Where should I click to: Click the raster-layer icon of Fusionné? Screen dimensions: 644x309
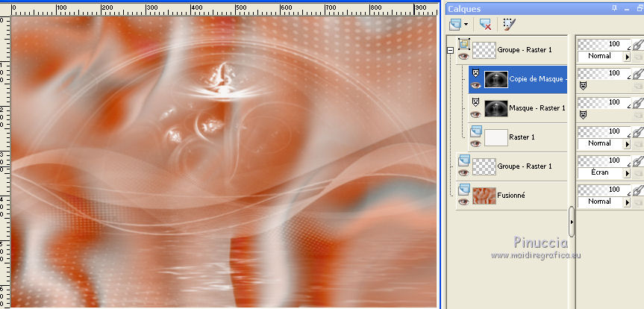(x=463, y=190)
